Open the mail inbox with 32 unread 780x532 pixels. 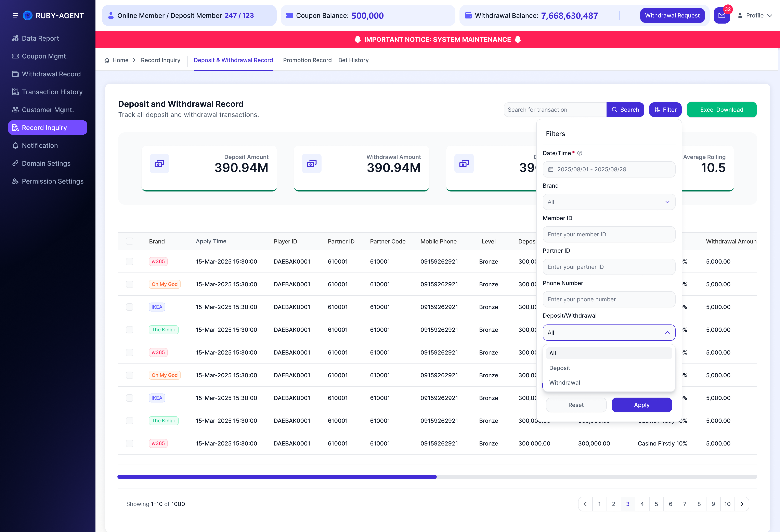coord(721,15)
